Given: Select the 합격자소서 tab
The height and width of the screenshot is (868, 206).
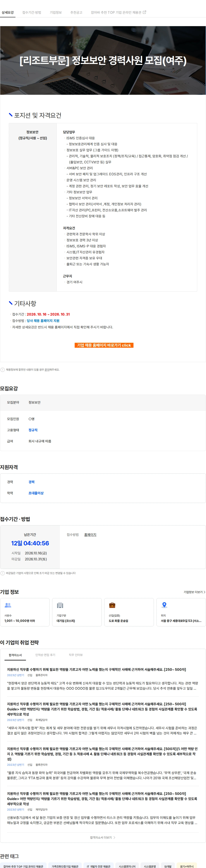Looking at the screenshot, I should tap(15, 655).
